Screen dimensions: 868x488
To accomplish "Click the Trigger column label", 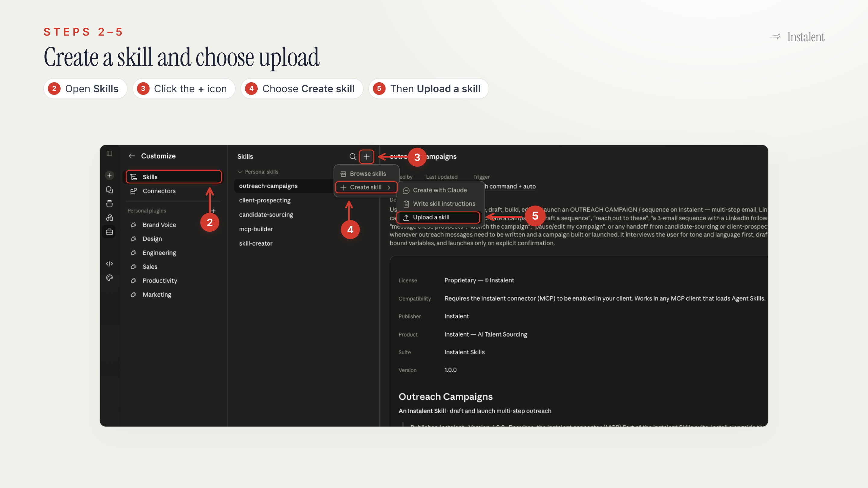I will tap(481, 177).
